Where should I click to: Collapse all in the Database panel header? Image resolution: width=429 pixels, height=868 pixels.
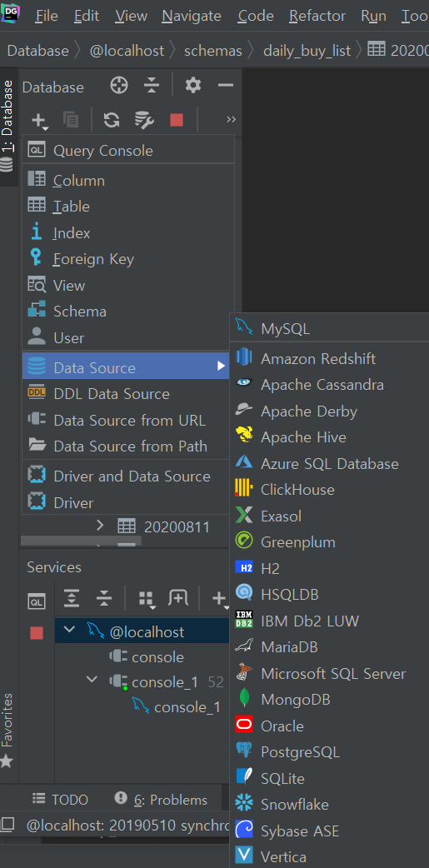pos(151,86)
